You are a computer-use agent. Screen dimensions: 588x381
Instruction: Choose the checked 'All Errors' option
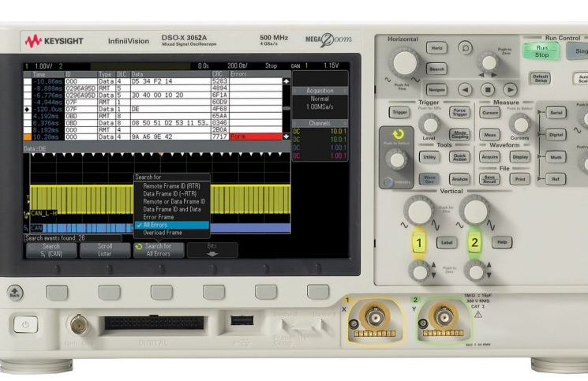click(172, 225)
